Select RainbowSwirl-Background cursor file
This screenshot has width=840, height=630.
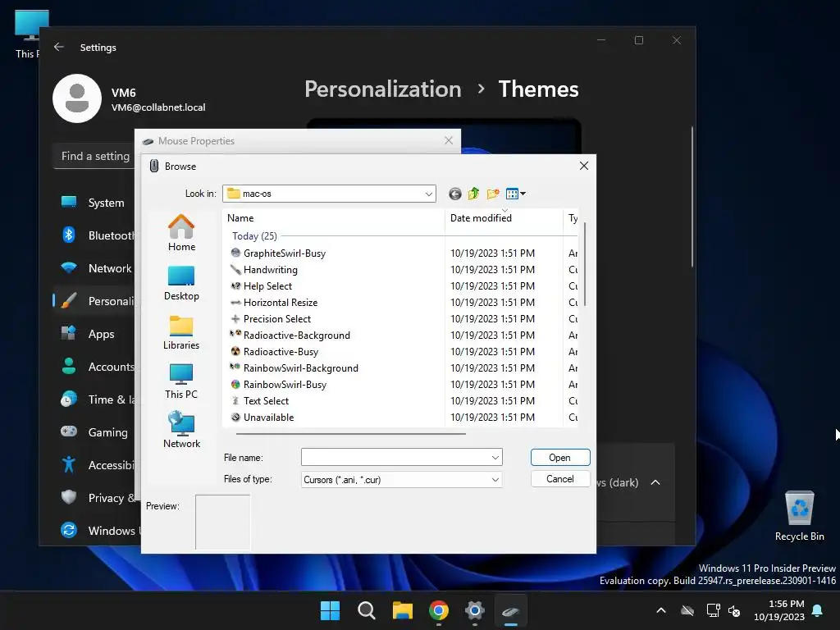pyautogui.click(x=300, y=368)
